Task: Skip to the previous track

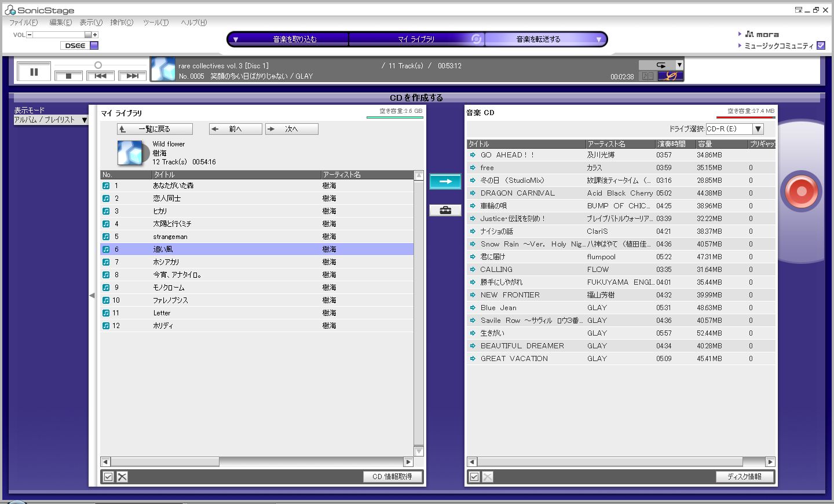Action: coord(100,76)
